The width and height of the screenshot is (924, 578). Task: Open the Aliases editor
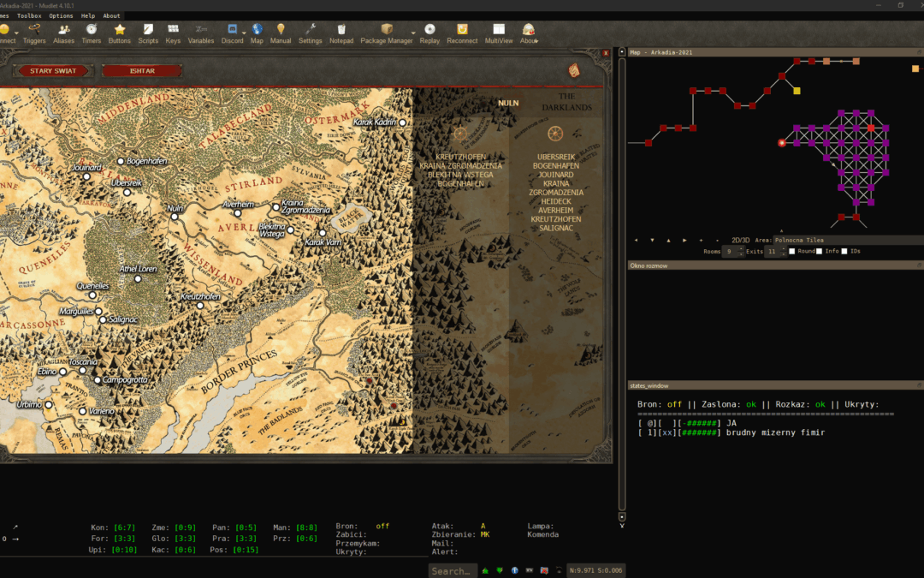[63, 33]
